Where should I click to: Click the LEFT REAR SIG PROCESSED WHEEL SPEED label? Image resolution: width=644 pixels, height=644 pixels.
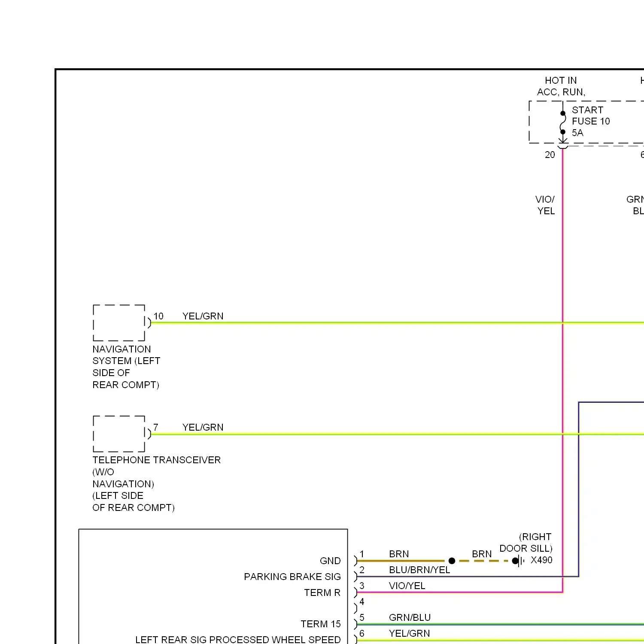pyautogui.click(x=238, y=640)
